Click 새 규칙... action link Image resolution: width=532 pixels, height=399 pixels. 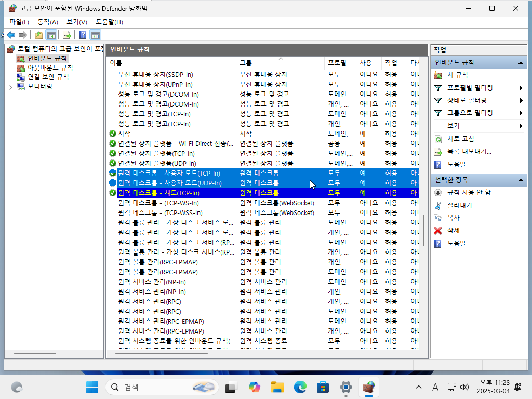(x=460, y=75)
